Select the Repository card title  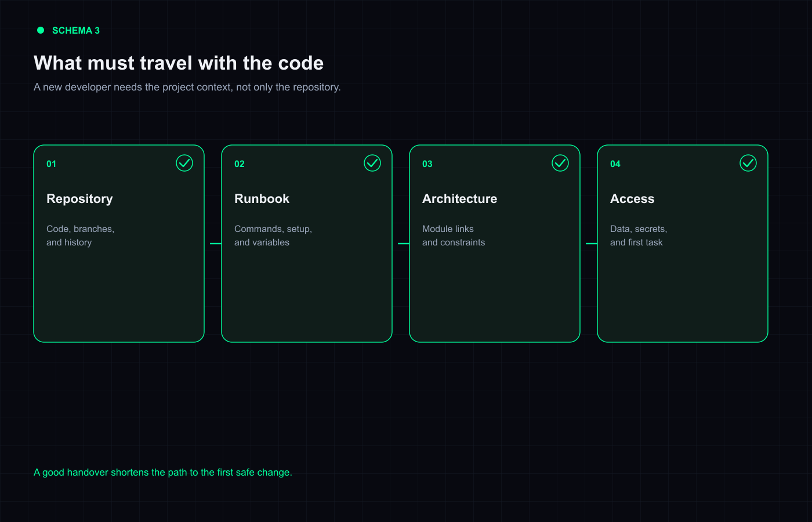79,199
